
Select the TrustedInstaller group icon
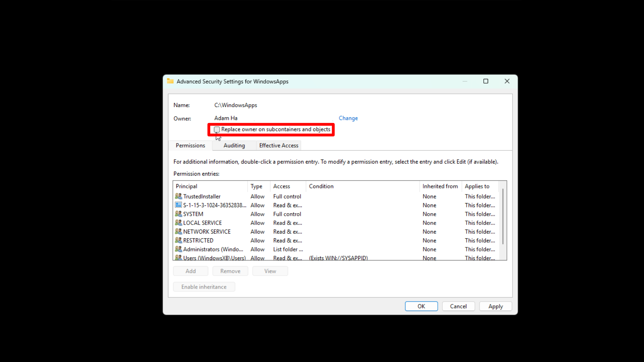(x=178, y=196)
